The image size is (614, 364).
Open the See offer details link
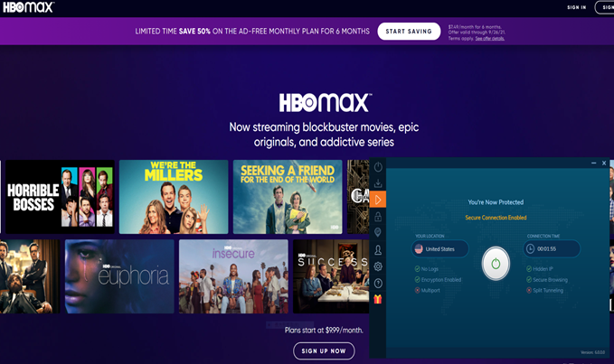pyautogui.click(x=490, y=38)
